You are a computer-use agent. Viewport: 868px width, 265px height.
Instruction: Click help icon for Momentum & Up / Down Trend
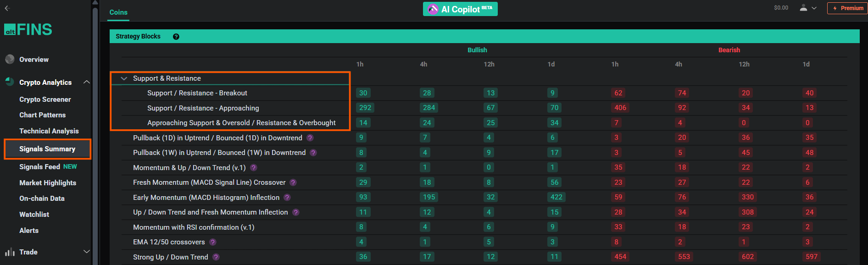[254, 168]
